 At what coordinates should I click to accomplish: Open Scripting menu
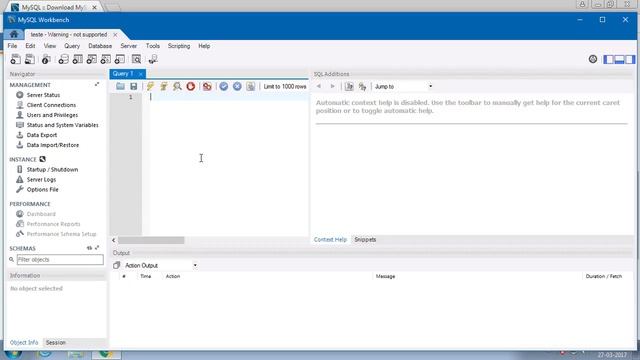pyautogui.click(x=179, y=46)
